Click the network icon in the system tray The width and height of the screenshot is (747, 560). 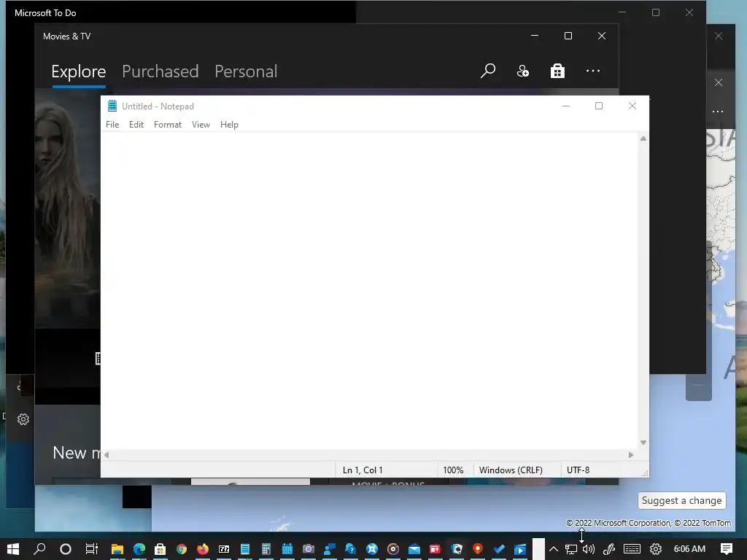pyautogui.click(x=570, y=549)
